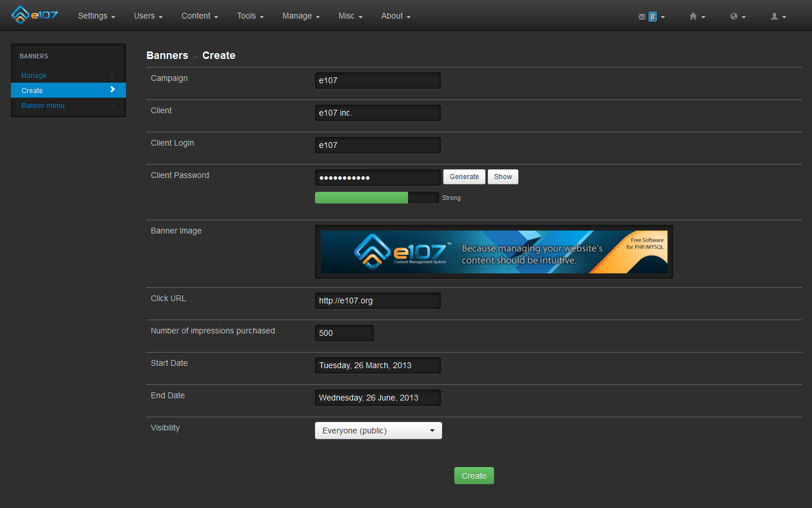
Task: Click the notification count badge
Action: click(652, 17)
